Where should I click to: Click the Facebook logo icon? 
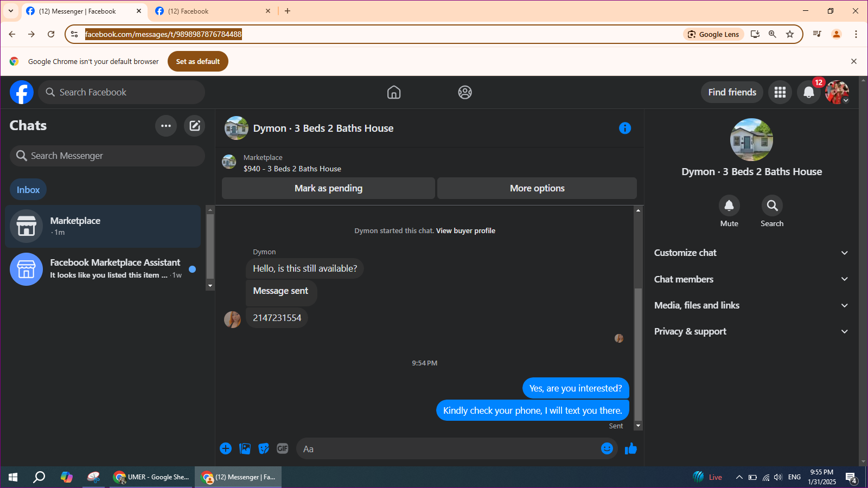point(22,92)
